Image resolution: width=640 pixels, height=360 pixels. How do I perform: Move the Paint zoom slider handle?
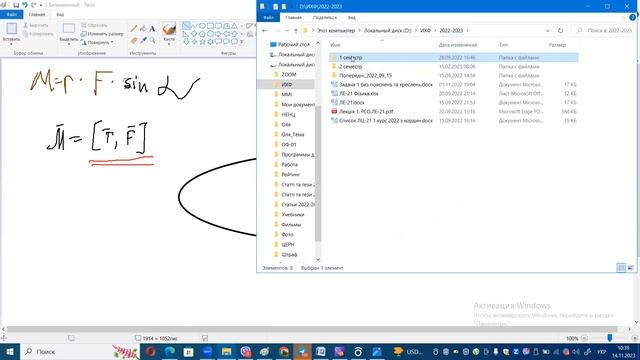609,338
